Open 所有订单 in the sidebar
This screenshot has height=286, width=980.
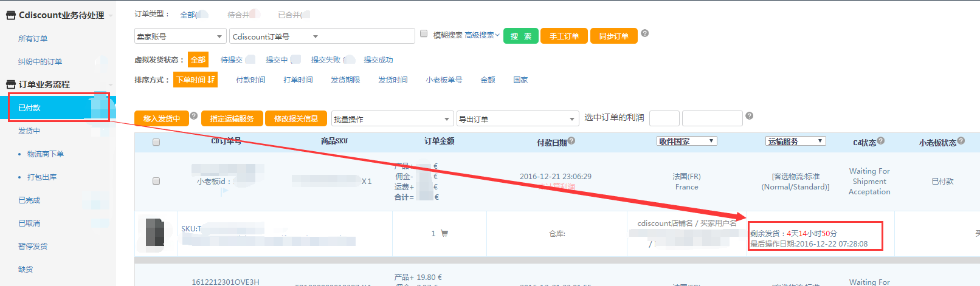(33, 38)
